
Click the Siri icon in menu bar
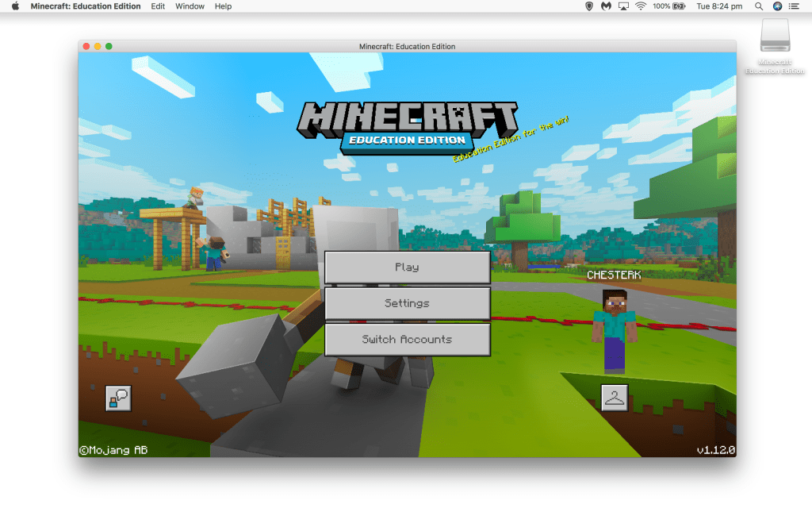[x=777, y=6]
